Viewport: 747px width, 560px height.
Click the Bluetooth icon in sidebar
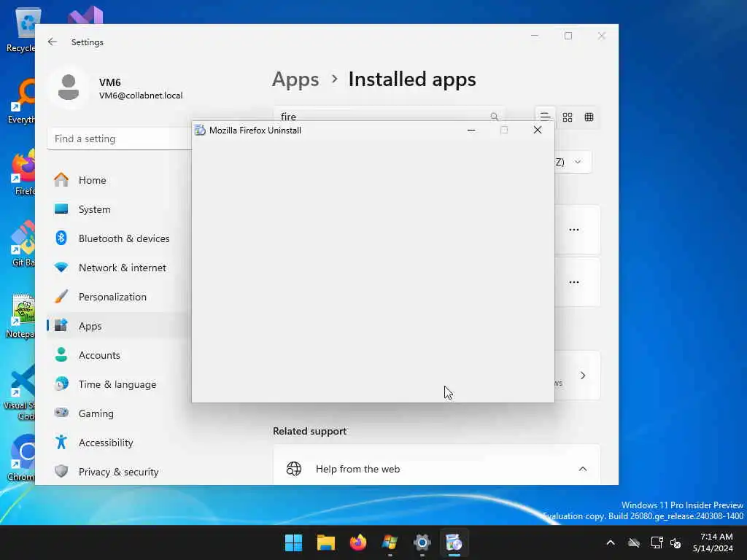click(61, 238)
